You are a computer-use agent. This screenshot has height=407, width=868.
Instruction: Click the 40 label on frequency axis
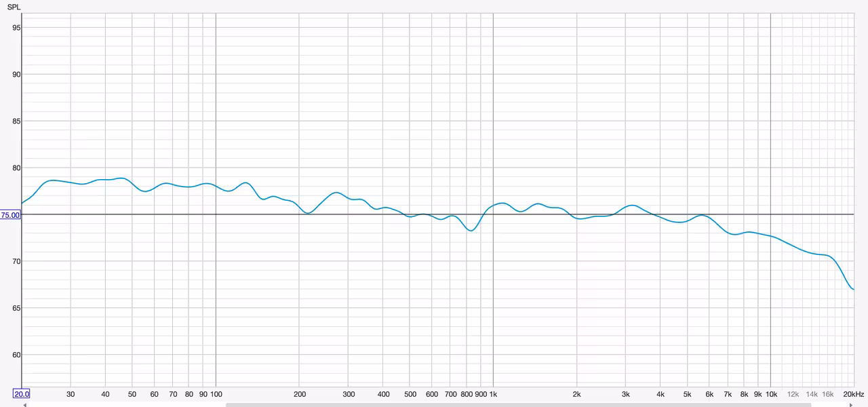(105, 394)
